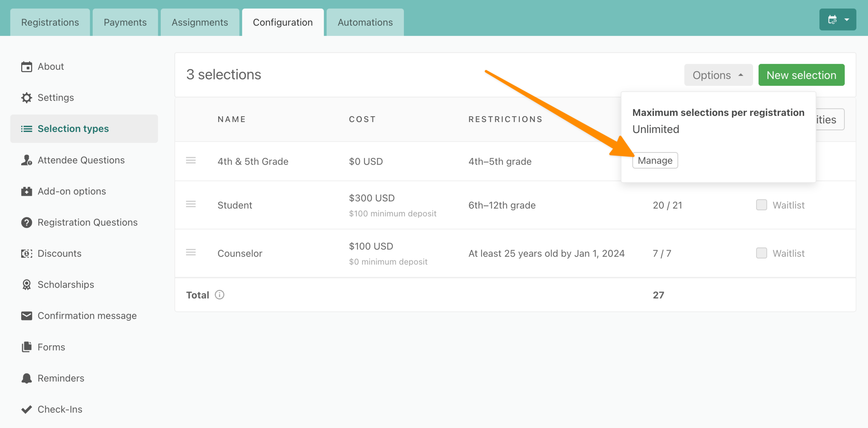
Task: Click the Add-on options icon
Action: (x=26, y=191)
